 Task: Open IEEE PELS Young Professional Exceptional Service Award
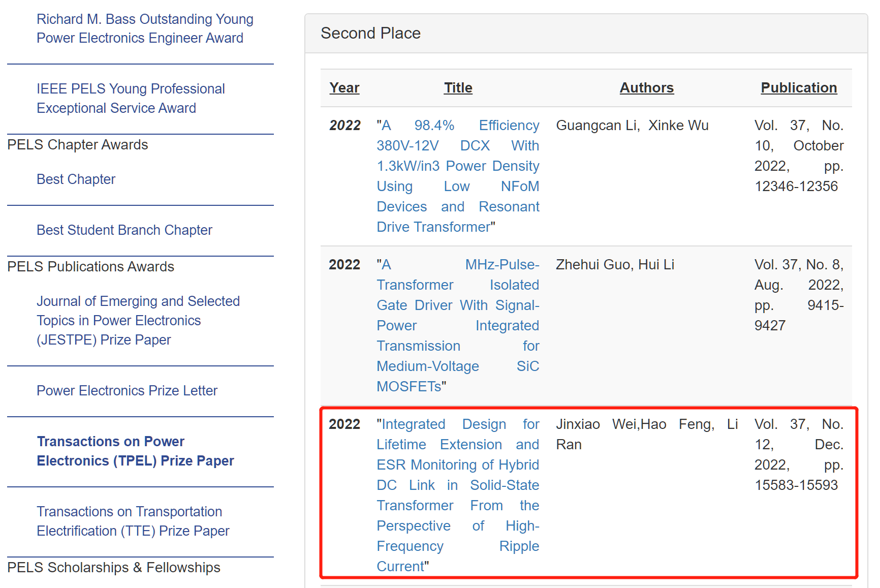tap(131, 98)
